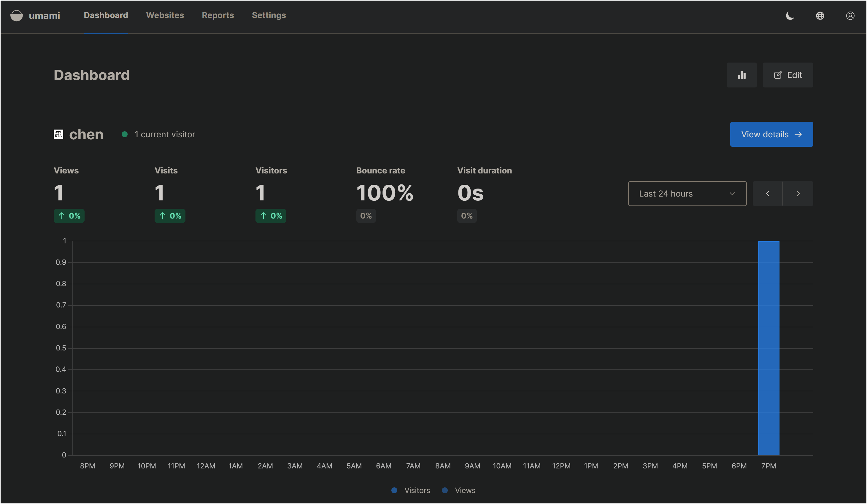Viewport: 867px width, 504px height.
Task: Click the chen website favicon
Action: pos(58,134)
